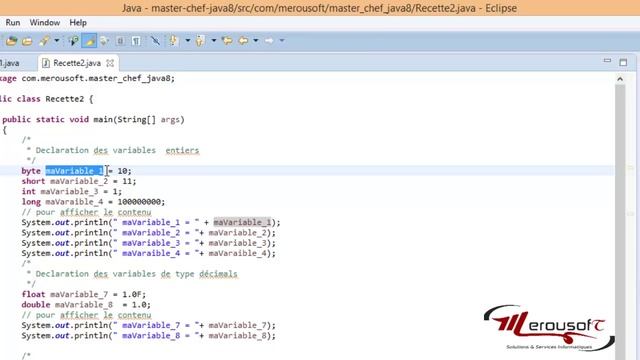
Task: Click the main(String[] args) method signature
Action: 139,120
